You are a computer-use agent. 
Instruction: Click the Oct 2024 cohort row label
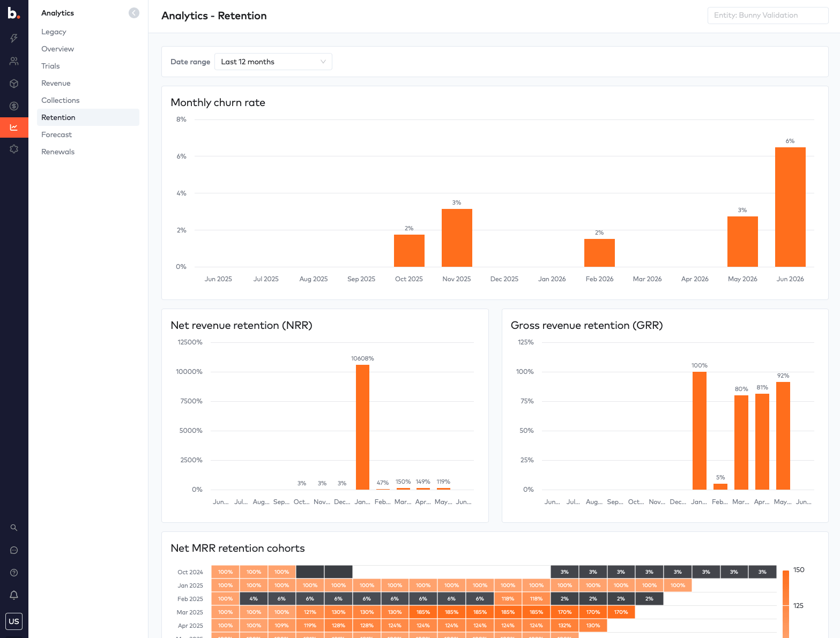point(190,572)
